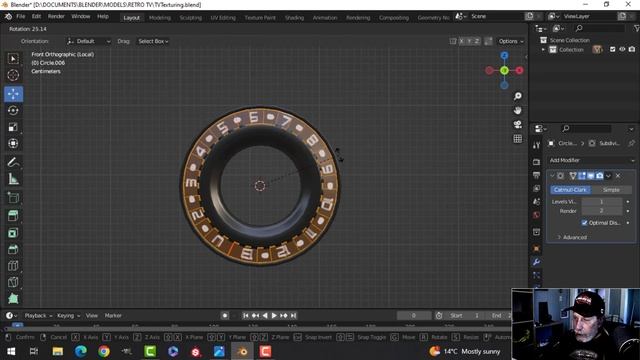Open the Scene properties tab
Screen dimensions: 640x360
pyautogui.click(x=536, y=202)
